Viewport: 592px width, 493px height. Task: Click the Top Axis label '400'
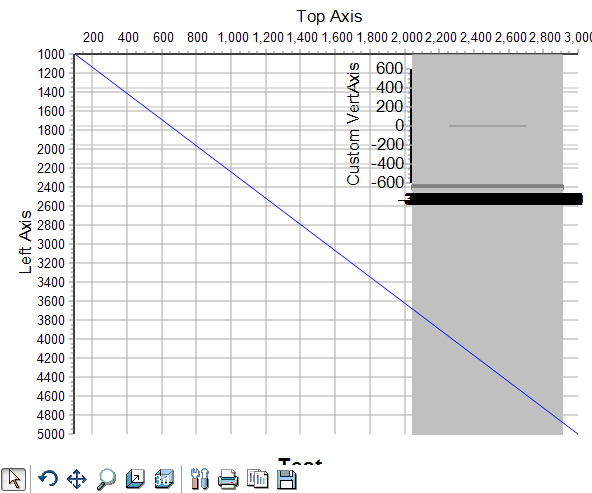[x=128, y=37]
